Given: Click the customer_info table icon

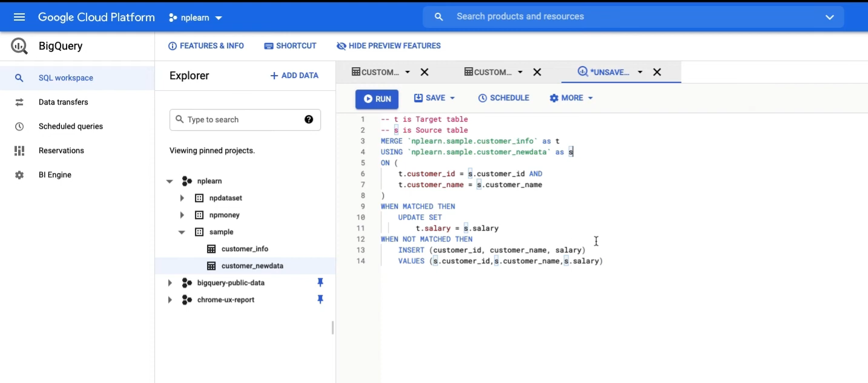Looking at the screenshot, I should (x=211, y=249).
